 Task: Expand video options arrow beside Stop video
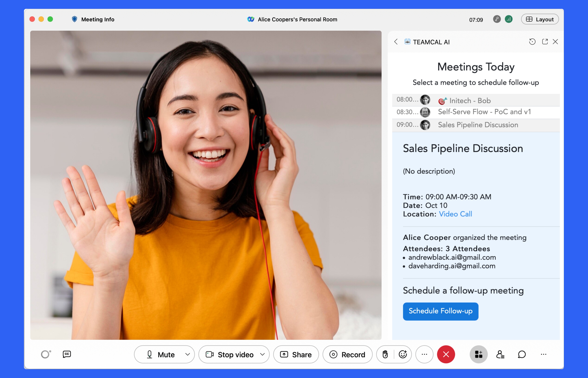coord(262,354)
